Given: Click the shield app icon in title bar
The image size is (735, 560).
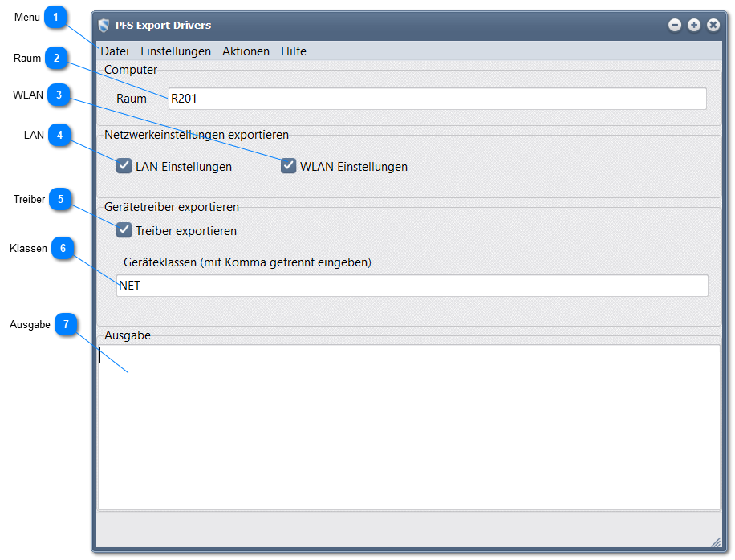Looking at the screenshot, I should tap(104, 26).
